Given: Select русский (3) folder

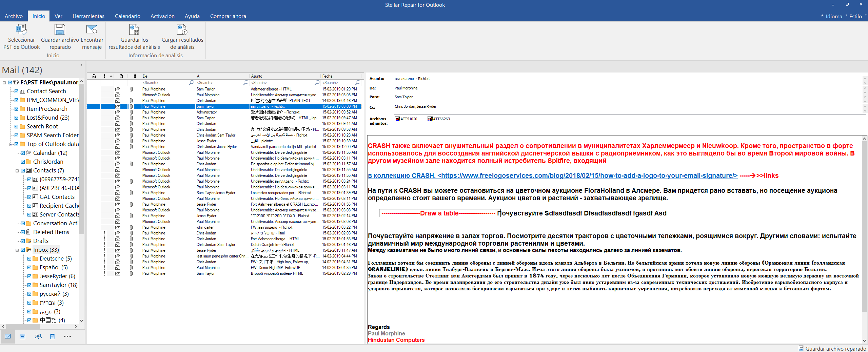Looking at the screenshot, I should [54, 294].
